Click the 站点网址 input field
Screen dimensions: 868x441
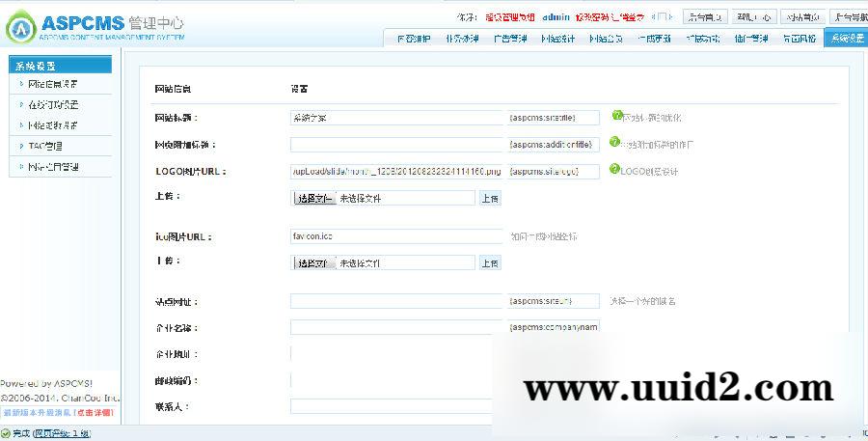pos(396,301)
